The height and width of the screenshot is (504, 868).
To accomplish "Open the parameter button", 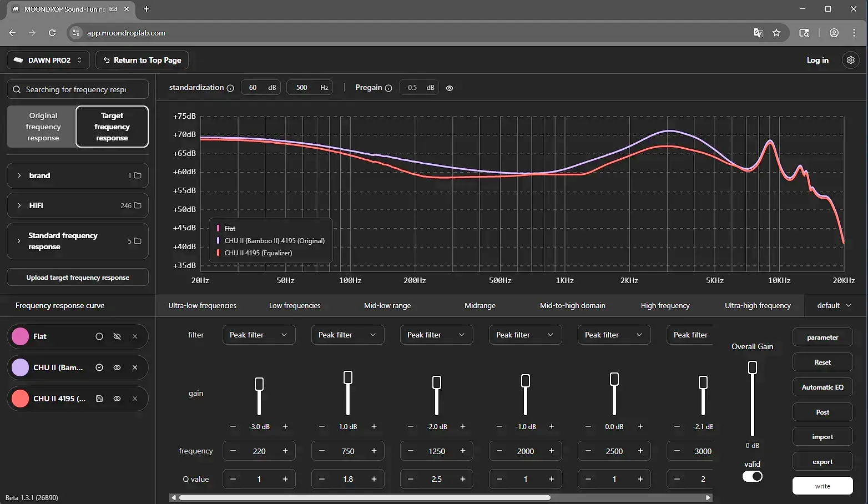I will click(822, 337).
